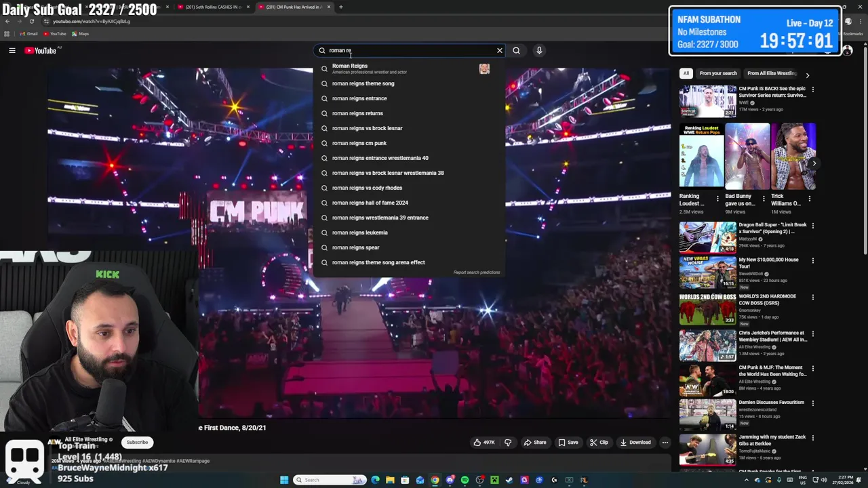
Task: Open options for 'Trick Williams' short
Action: tap(809, 199)
